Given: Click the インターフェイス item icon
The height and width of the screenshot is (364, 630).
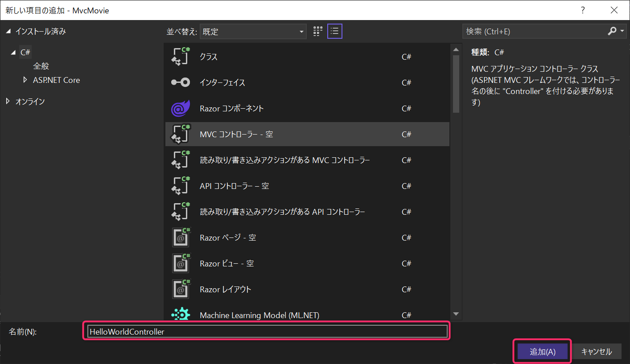Looking at the screenshot, I should click(180, 82).
